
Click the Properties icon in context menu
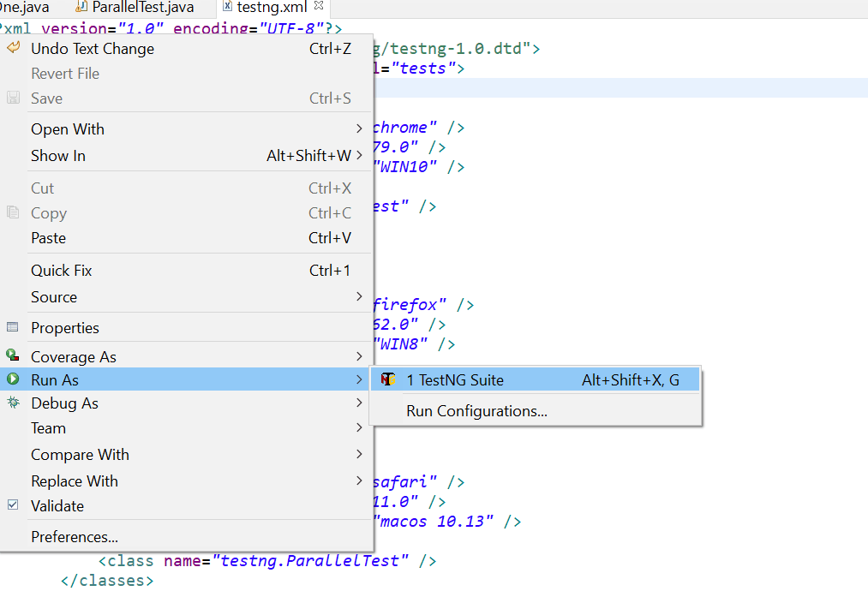tap(13, 327)
